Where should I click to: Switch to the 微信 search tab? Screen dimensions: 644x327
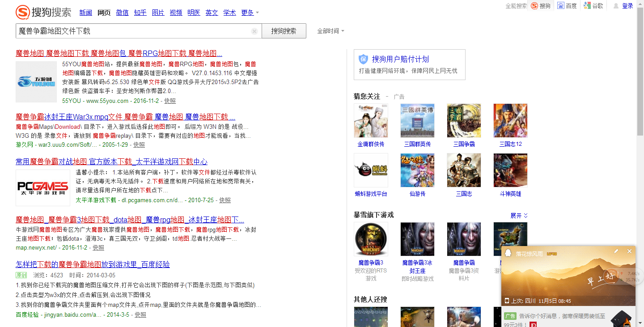pyautogui.click(x=122, y=13)
